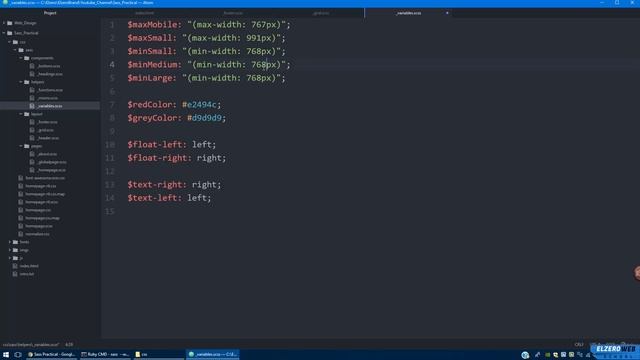The width and height of the screenshot is (640, 360).
Task: Collapse the components folder chevron
Action: (21, 58)
